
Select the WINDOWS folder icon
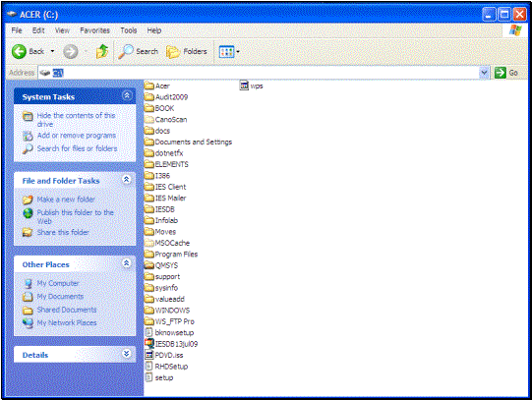tap(149, 310)
